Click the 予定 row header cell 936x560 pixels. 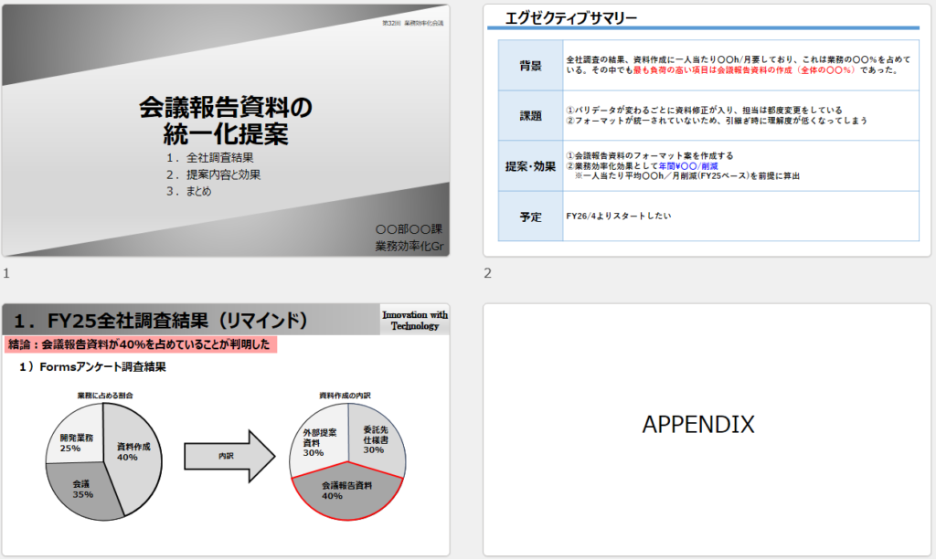click(x=530, y=217)
